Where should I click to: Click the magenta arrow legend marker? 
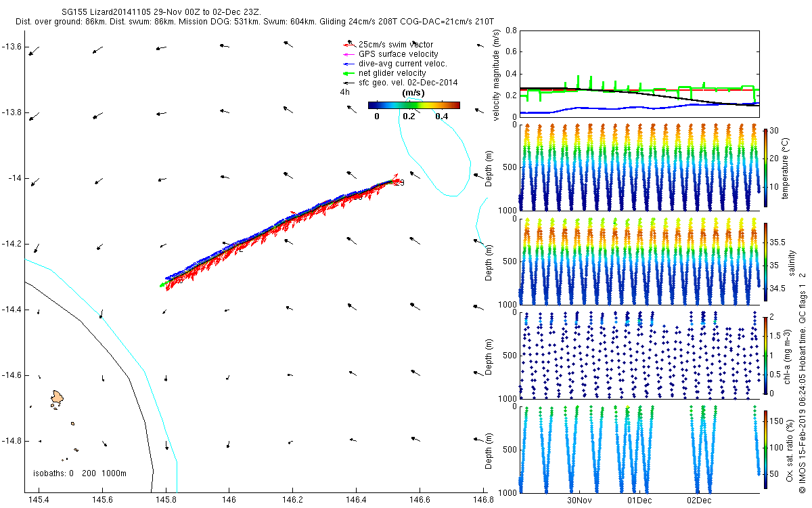[348, 54]
